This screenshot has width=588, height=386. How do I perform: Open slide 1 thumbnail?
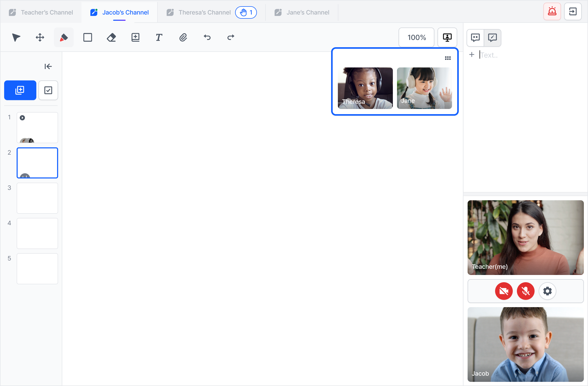37,128
